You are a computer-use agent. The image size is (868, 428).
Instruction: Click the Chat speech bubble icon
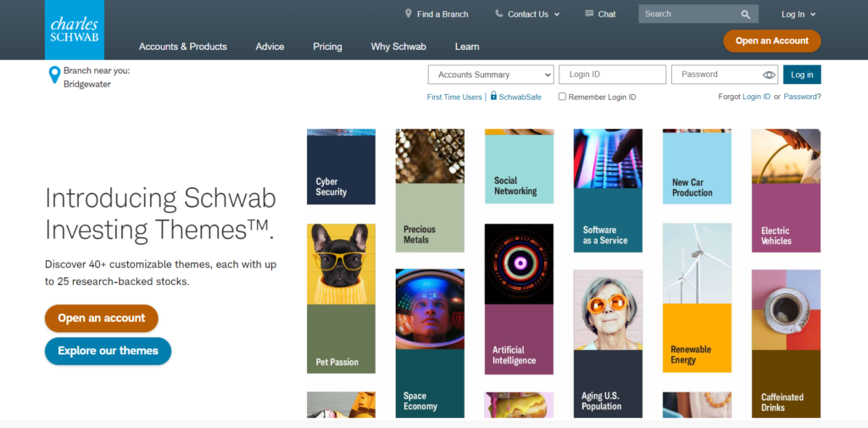(x=589, y=14)
